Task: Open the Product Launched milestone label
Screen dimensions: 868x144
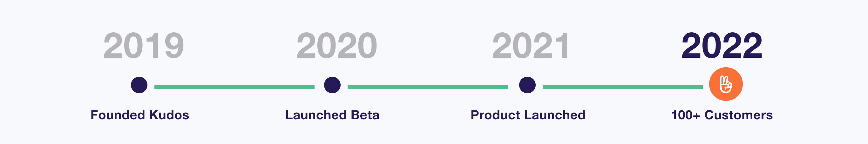Action: point(528,115)
